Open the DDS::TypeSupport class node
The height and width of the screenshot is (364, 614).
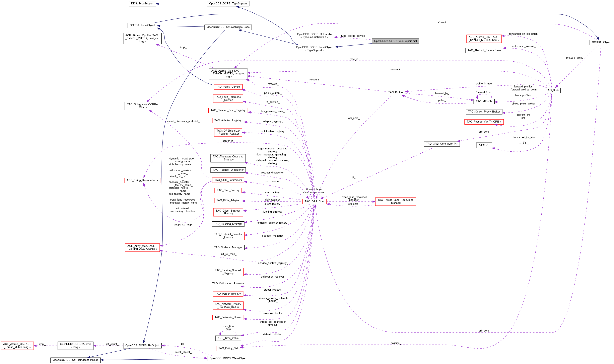[142, 4]
